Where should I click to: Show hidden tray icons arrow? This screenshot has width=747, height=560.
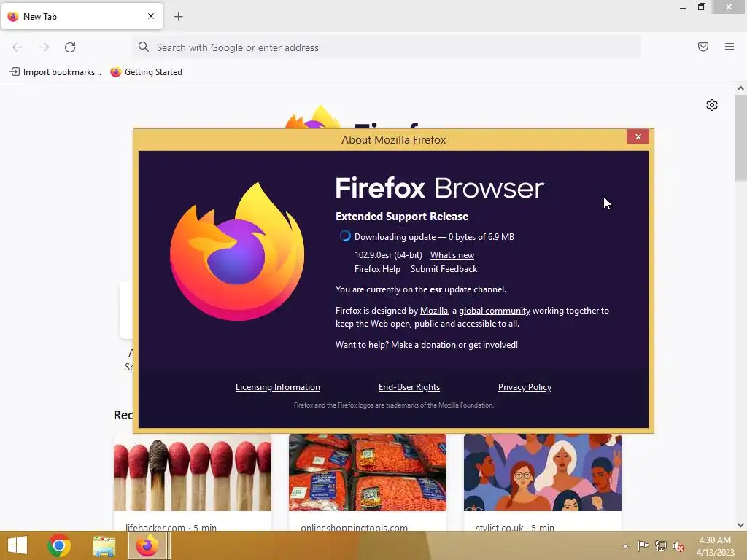click(x=625, y=546)
